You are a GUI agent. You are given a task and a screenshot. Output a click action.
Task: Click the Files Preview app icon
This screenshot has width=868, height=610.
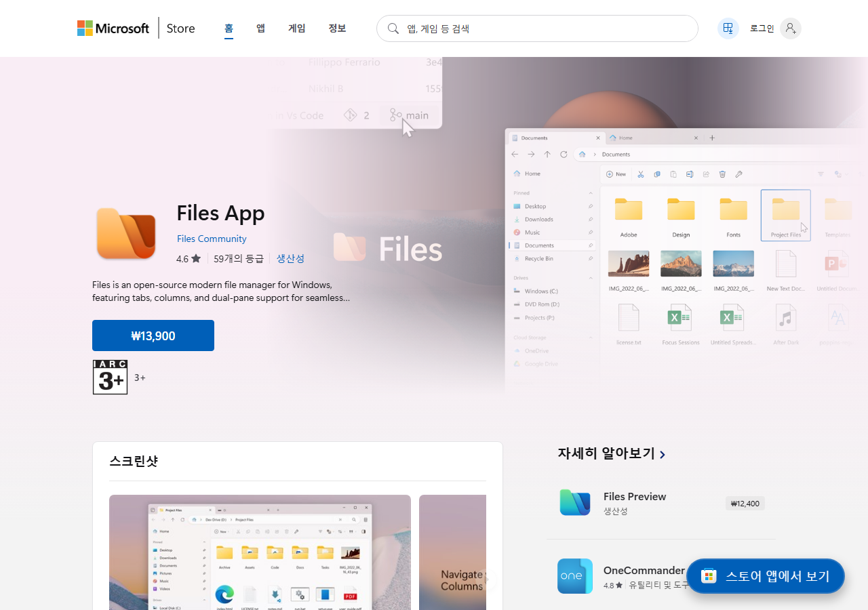pyautogui.click(x=575, y=502)
